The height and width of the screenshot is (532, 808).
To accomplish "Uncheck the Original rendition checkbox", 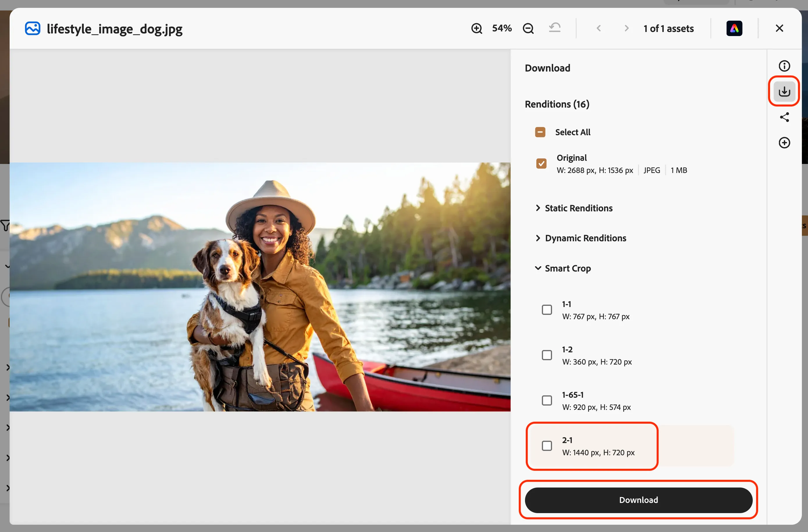I will click(x=541, y=164).
